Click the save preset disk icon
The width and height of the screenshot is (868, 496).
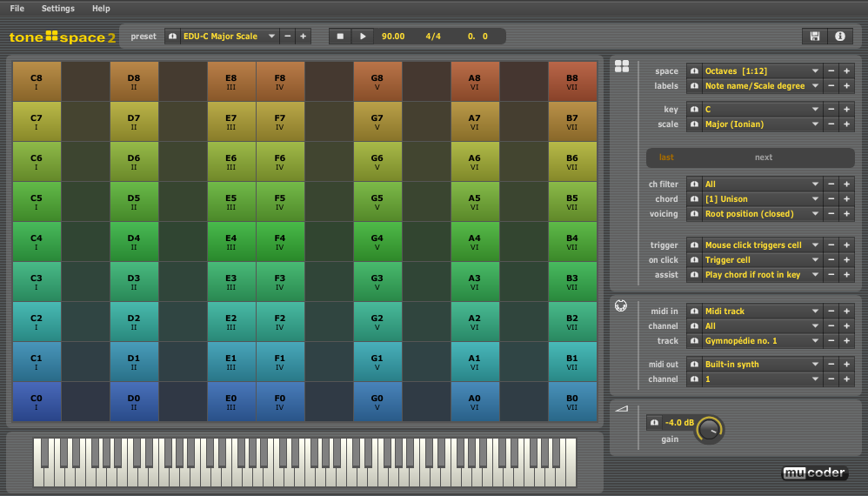point(814,36)
